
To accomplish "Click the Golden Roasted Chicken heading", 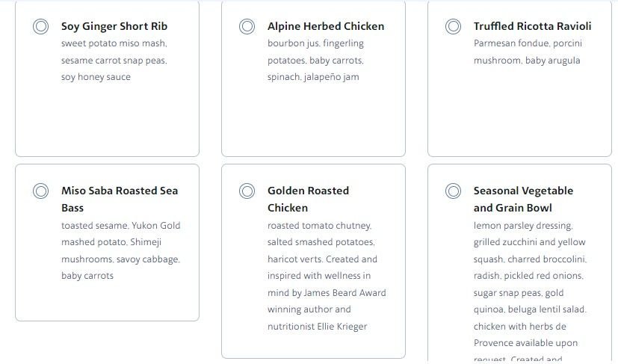I will (x=308, y=199).
